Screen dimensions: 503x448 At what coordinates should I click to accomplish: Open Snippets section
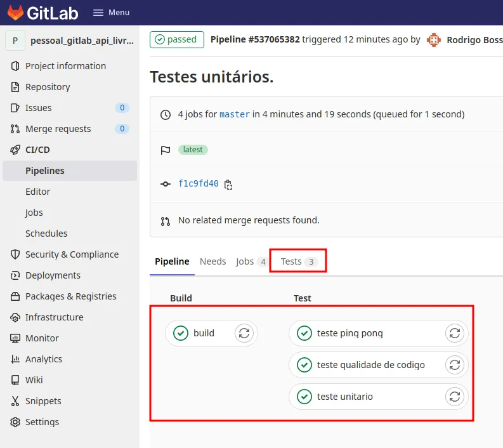point(43,401)
